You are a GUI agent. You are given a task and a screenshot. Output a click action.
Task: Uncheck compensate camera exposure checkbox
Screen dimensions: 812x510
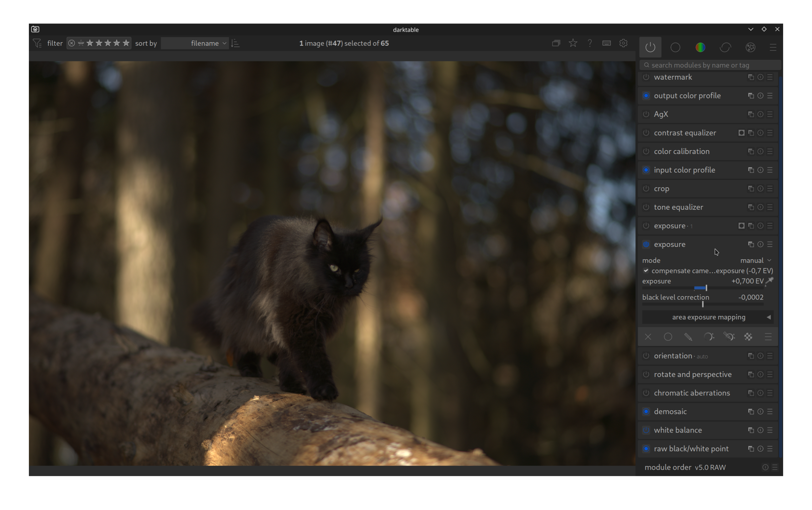[646, 271]
